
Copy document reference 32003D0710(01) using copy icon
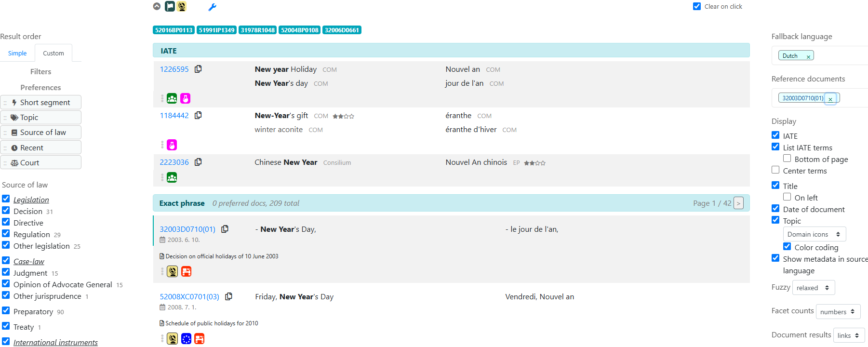pos(225,229)
